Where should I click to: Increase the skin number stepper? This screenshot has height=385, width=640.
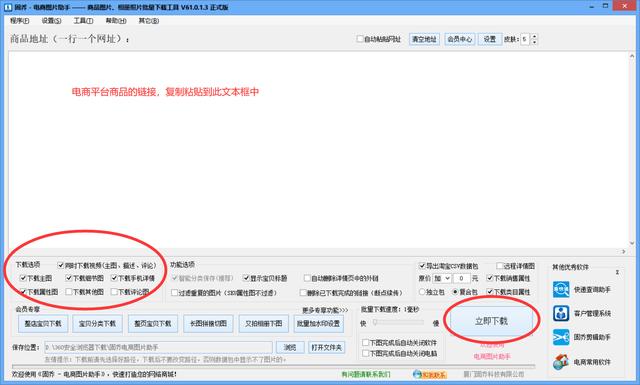pos(534,37)
